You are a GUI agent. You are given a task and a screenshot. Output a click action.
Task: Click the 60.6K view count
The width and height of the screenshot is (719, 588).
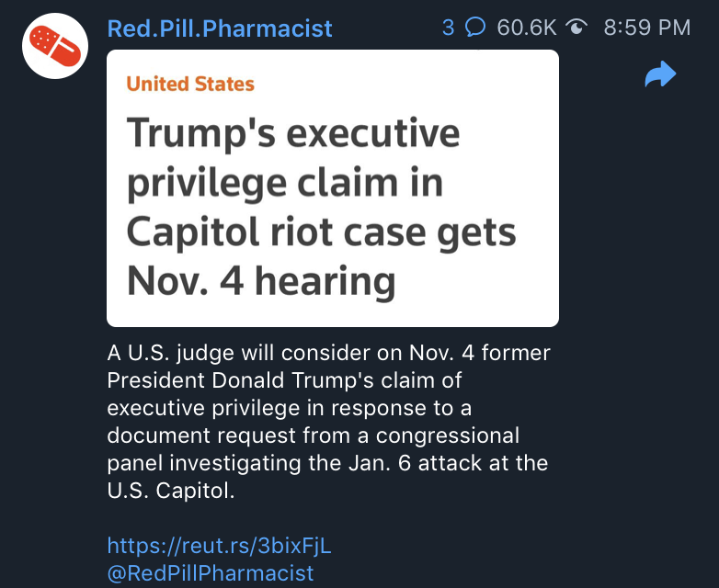[526, 28]
